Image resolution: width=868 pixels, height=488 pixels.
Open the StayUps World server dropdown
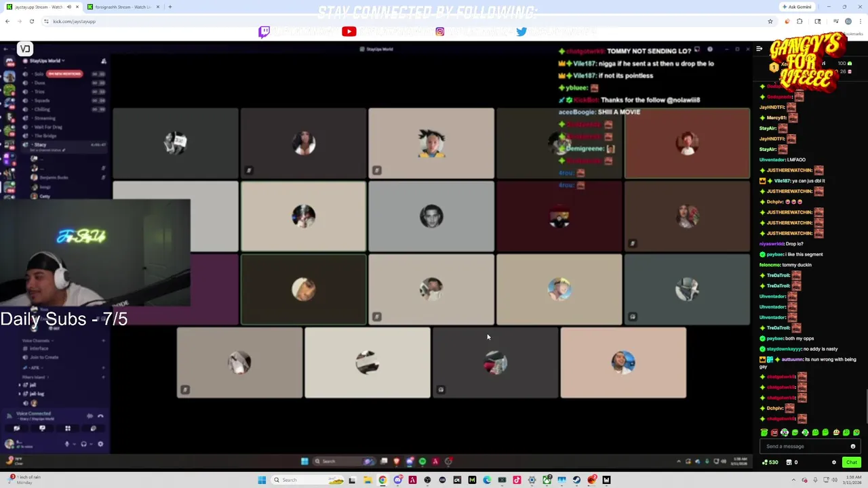click(x=47, y=61)
